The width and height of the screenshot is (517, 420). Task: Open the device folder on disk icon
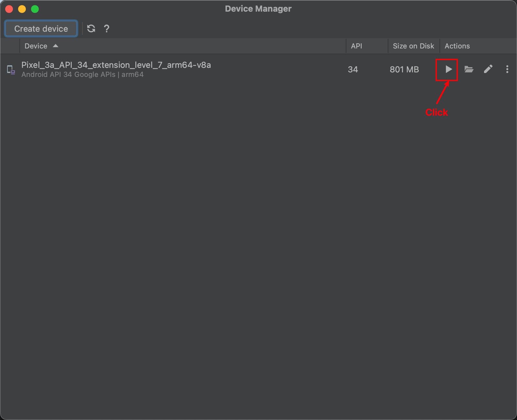tap(469, 69)
